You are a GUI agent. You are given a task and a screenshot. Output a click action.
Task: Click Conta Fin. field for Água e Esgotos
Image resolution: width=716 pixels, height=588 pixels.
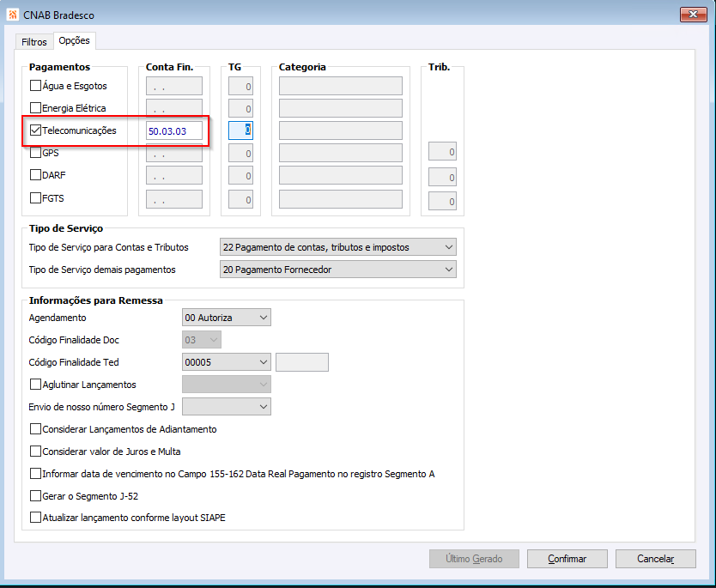coord(174,86)
